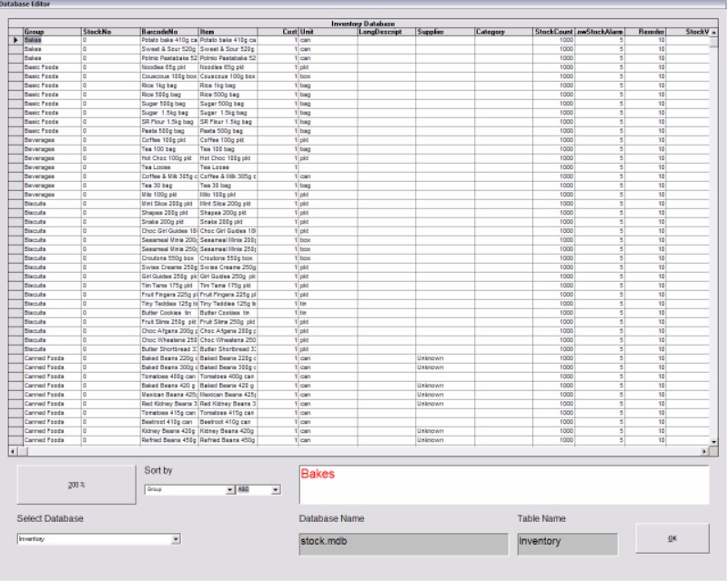Viewport: 728px width, 582px height.
Task: Expand the Select Database dropdown
Action: point(176,538)
